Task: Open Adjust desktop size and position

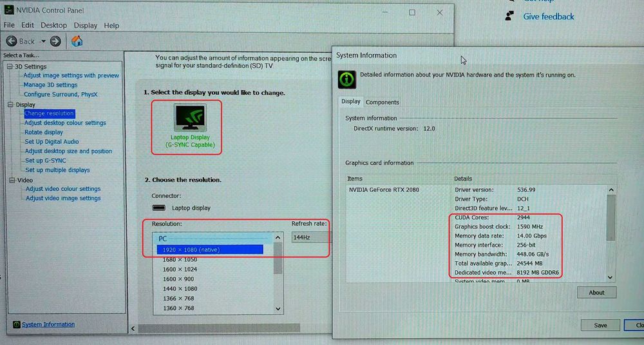Action: 69,151
